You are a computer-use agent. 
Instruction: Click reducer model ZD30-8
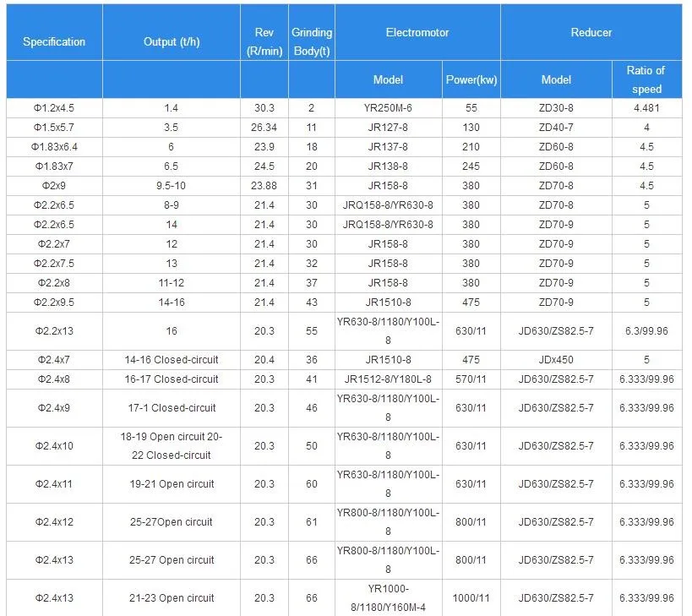coord(556,108)
